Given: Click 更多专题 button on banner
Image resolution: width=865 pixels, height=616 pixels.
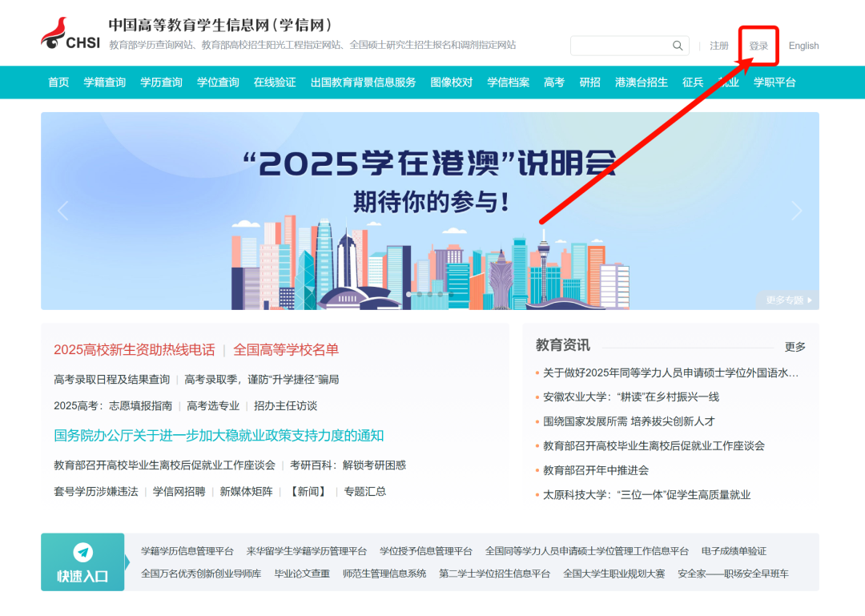Looking at the screenshot, I should click(x=789, y=300).
